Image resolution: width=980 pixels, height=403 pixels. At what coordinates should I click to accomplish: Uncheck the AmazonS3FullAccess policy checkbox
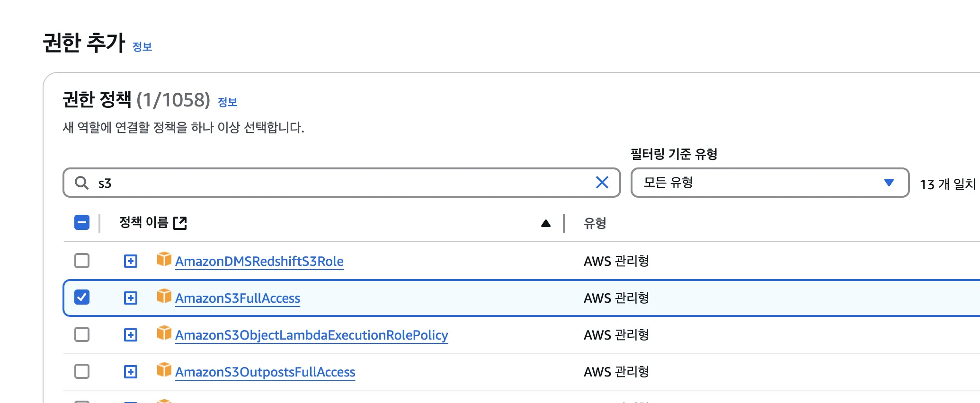tap(82, 298)
